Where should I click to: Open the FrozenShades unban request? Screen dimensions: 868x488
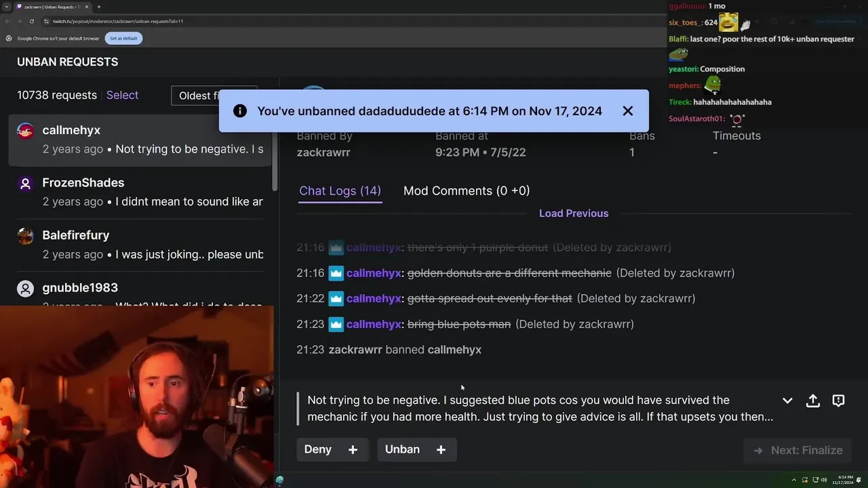[140, 192]
